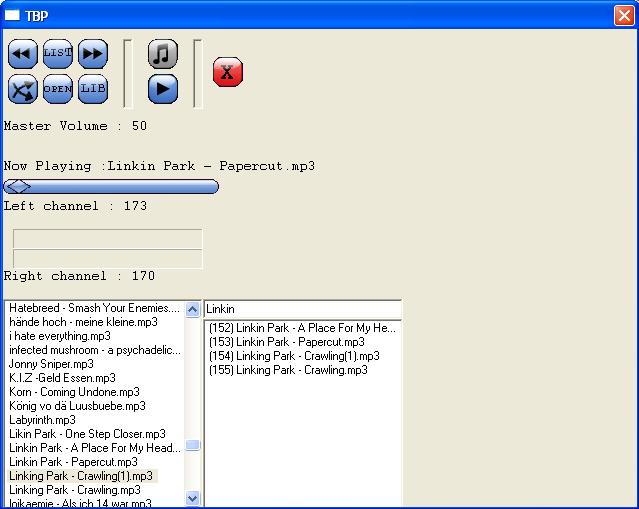This screenshot has width=639, height=509.
Task: Click the red X stop button
Action: (x=228, y=72)
